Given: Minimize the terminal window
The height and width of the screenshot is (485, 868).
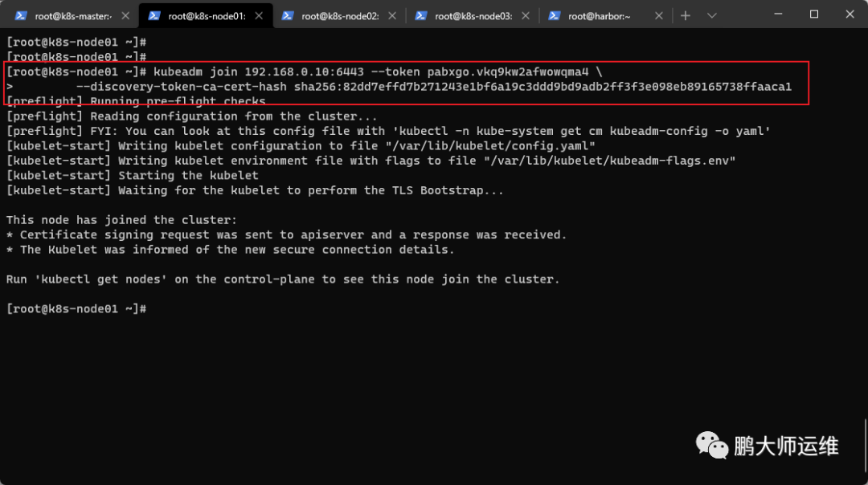Looking at the screenshot, I should point(778,14).
